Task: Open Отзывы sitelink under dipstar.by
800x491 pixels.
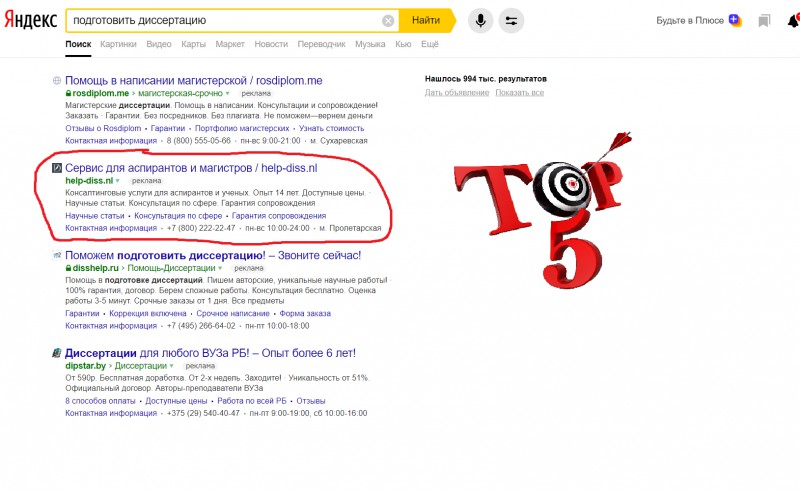Action: (x=311, y=401)
